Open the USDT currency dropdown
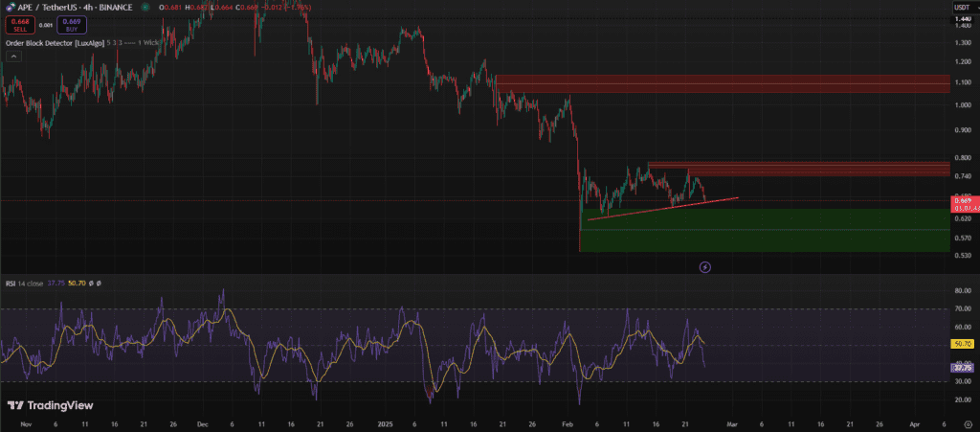 pos(962,8)
